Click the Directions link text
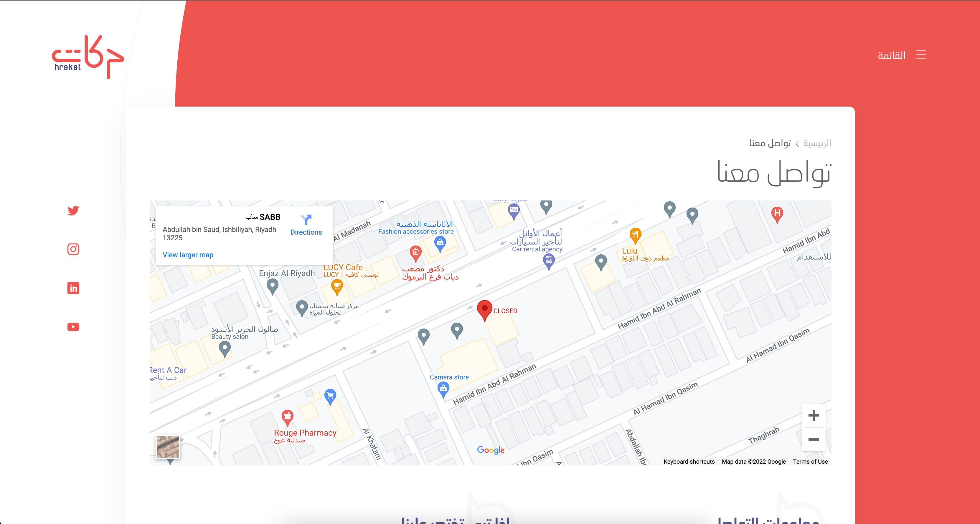The image size is (980, 524). 306,232
